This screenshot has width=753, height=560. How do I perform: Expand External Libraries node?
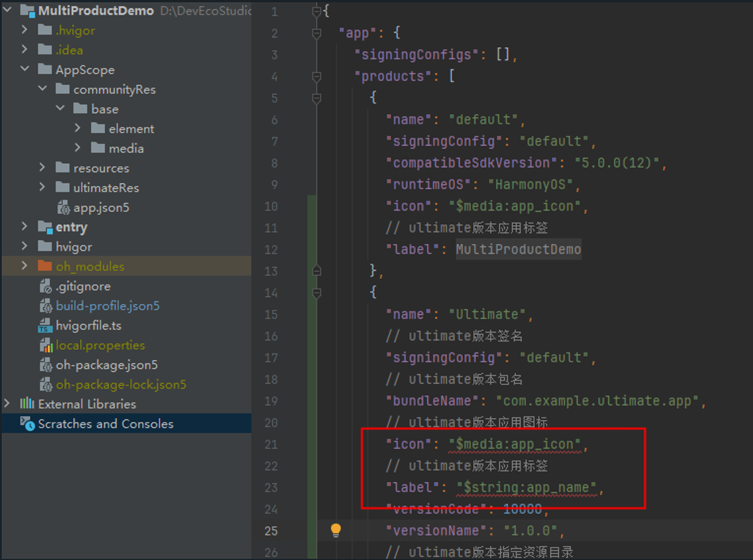(x=7, y=403)
